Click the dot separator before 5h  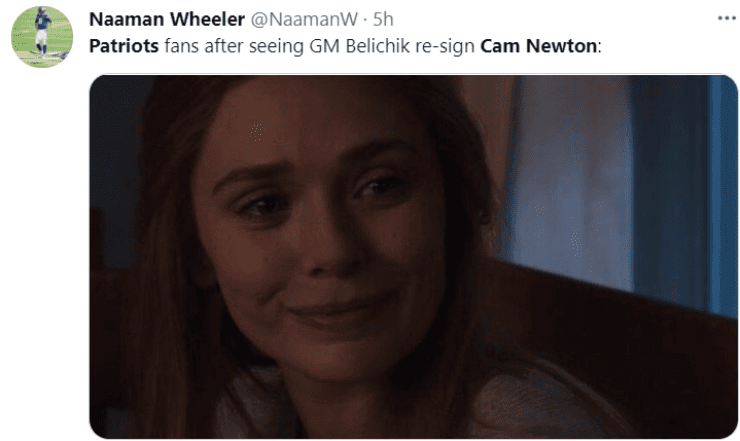pyautogui.click(x=365, y=20)
